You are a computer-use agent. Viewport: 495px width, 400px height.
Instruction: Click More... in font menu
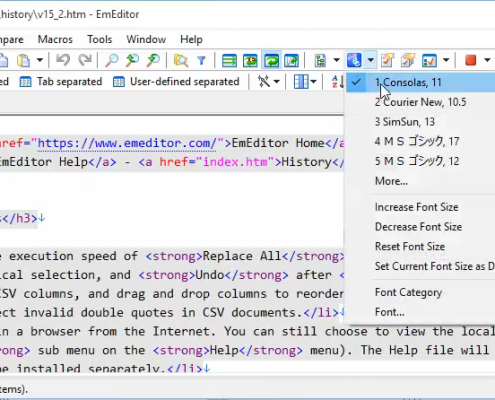pos(420,181)
